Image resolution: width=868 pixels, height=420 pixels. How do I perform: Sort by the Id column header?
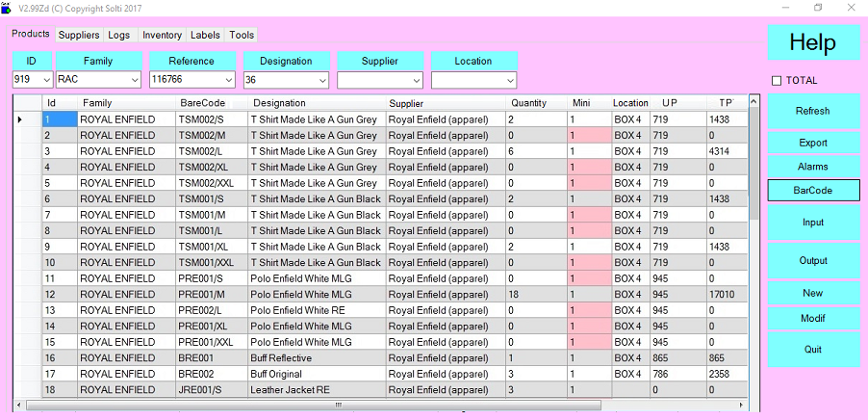pos(60,103)
